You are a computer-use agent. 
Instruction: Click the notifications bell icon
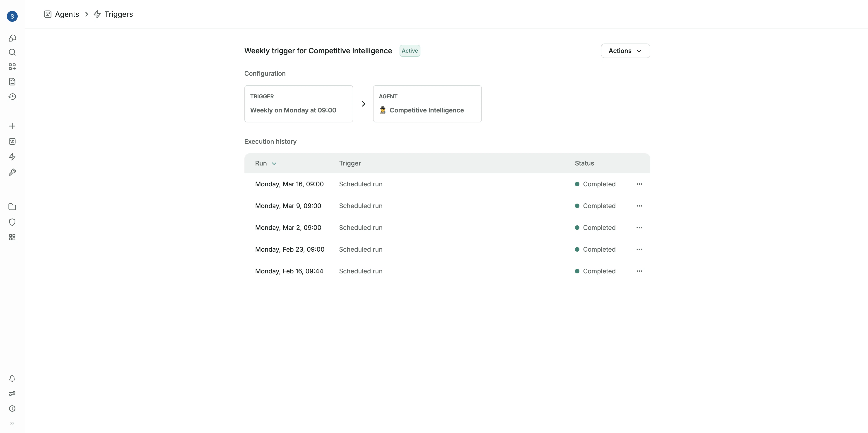(12, 378)
